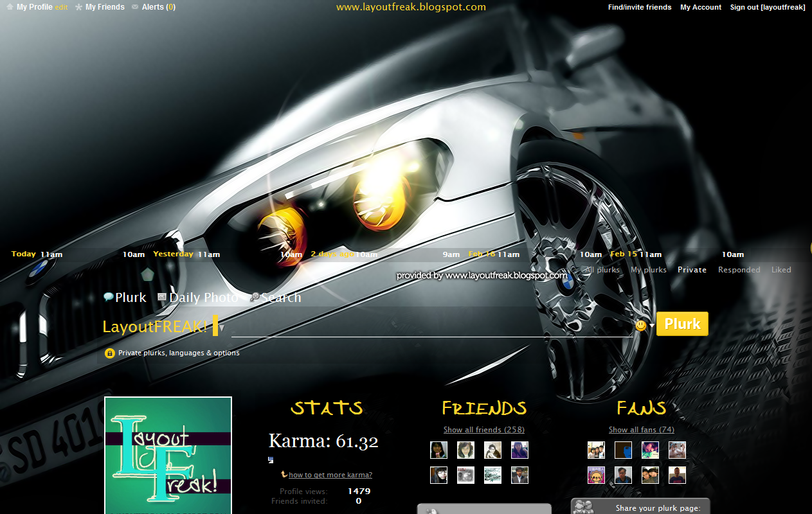Show Responded plurks filter
The width and height of the screenshot is (812, 514).
739,270
